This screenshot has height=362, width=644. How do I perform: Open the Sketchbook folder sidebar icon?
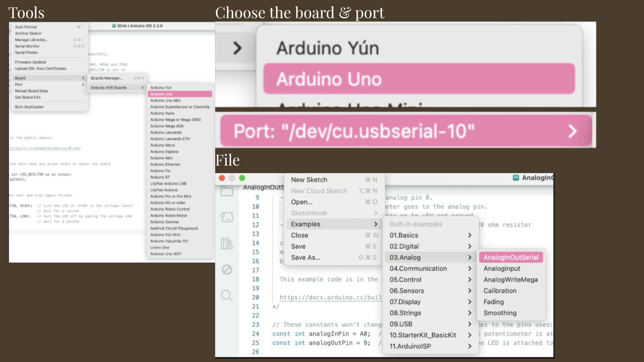227,191
